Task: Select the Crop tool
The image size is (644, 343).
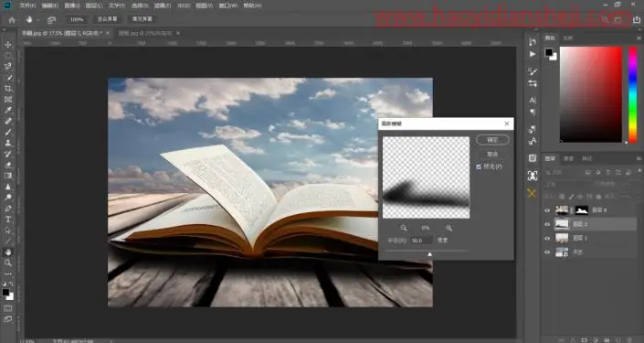Action: (8, 89)
